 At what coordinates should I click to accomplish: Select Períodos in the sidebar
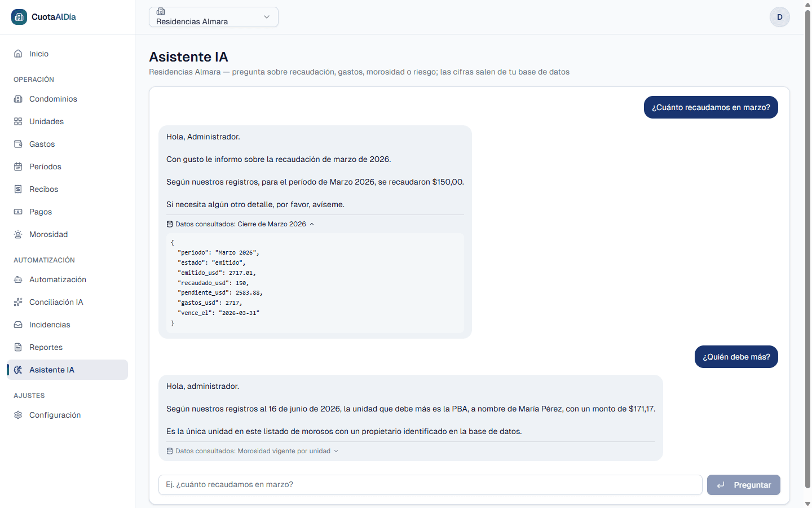click(67, 167)
